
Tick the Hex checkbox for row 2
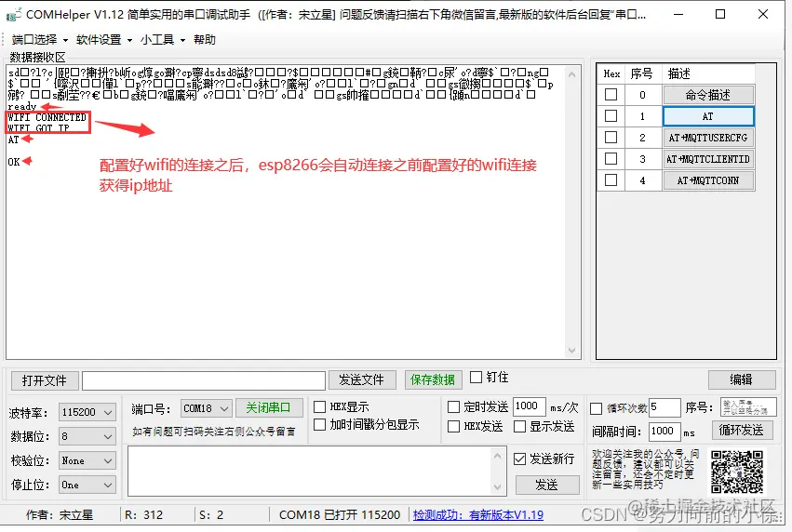611,138
